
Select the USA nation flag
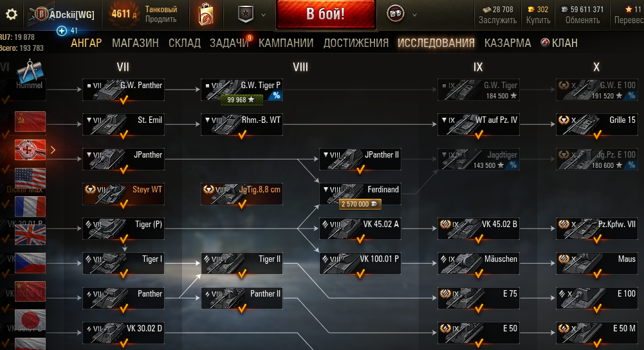(30, 178)
